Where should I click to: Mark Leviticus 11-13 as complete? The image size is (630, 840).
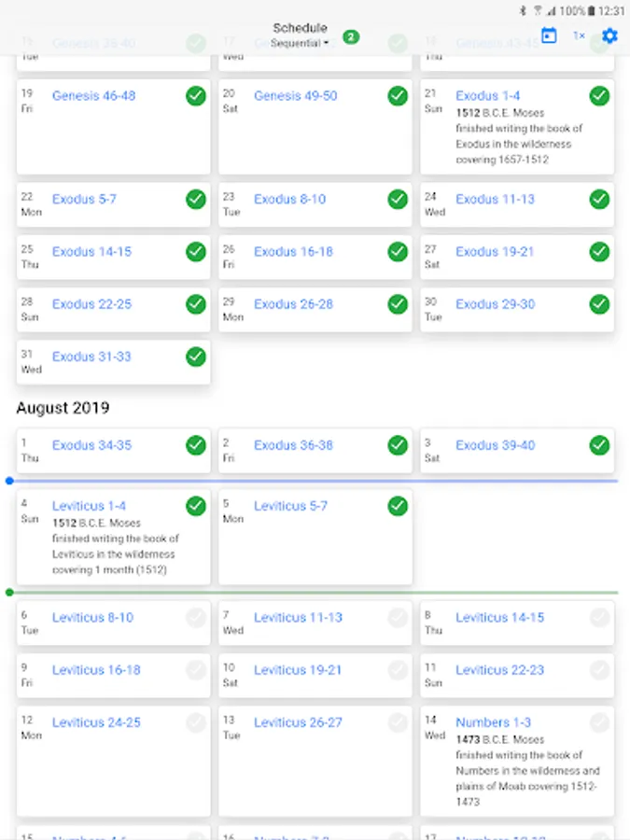[x=398, y=617]
